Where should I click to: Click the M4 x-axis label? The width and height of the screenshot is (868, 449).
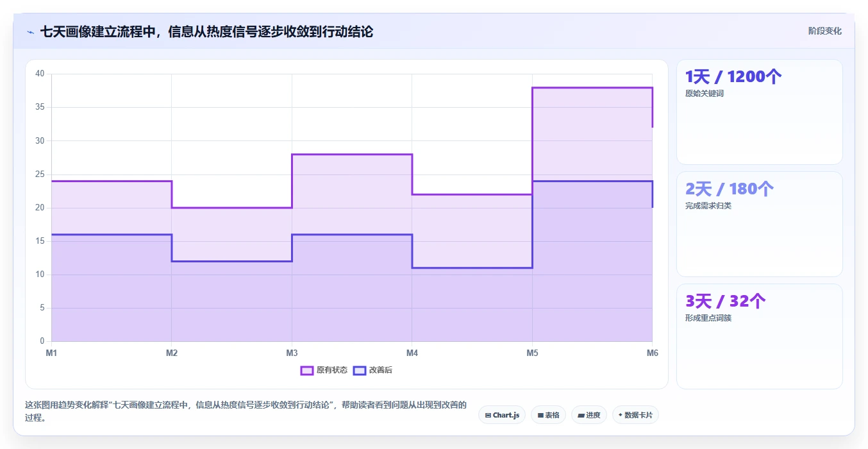pos(412,353)
